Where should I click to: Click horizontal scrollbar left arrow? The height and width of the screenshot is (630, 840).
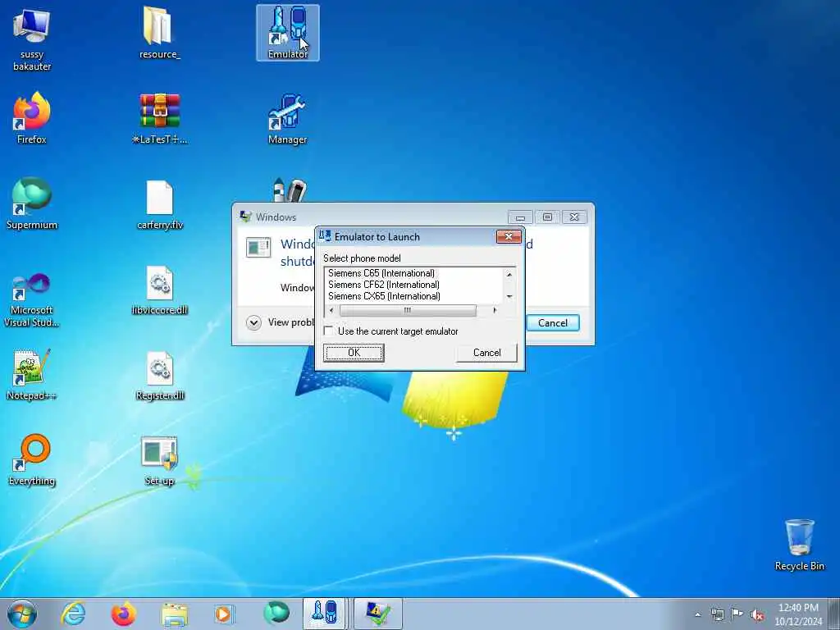(331, 310)
